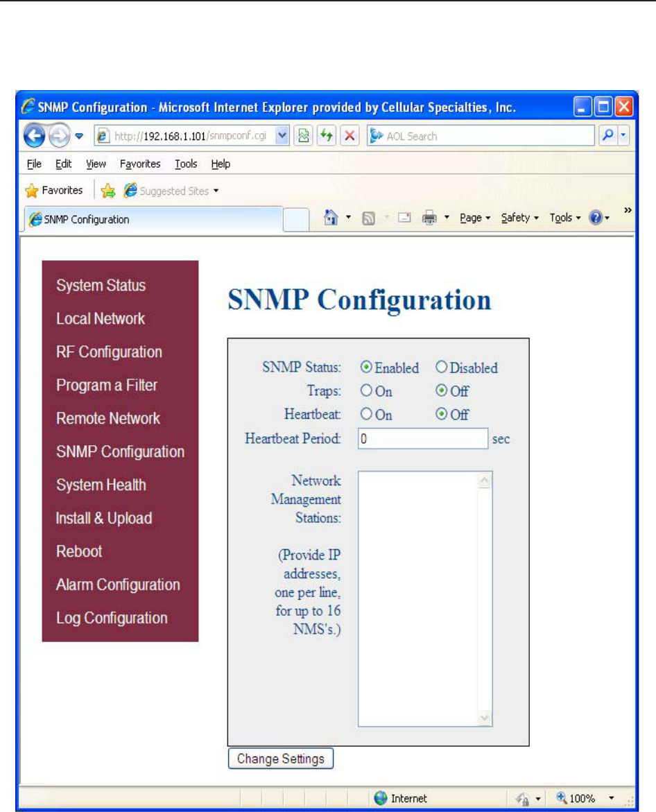Open the System Status page
This screenshot has height=812, width=656.
coord(101,285)
